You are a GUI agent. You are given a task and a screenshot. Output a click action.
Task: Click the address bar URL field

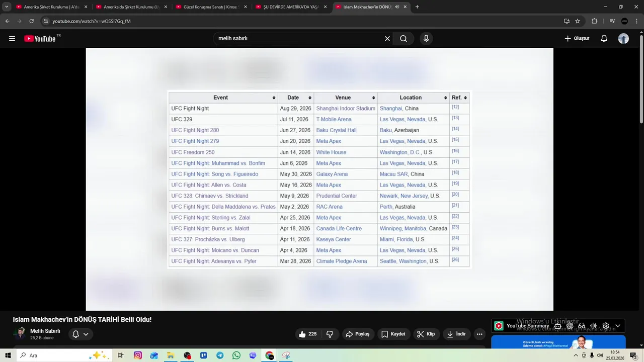[x=302, y=21]
